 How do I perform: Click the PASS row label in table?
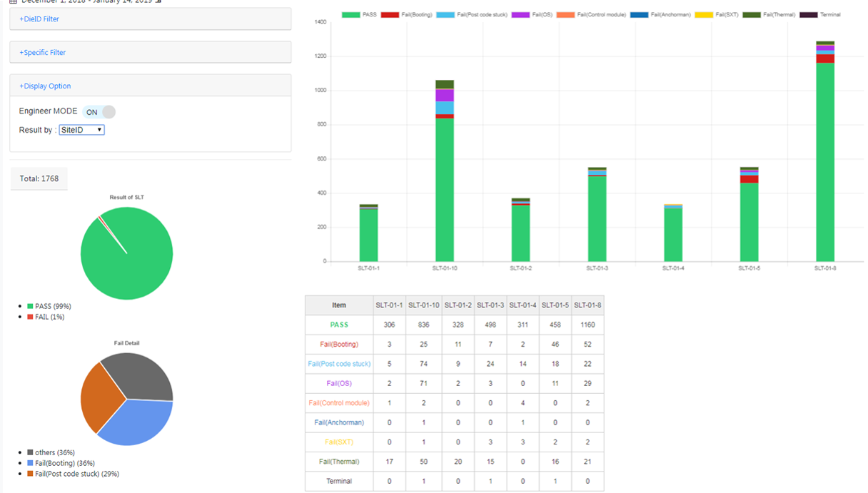click(x=339, y=325)
